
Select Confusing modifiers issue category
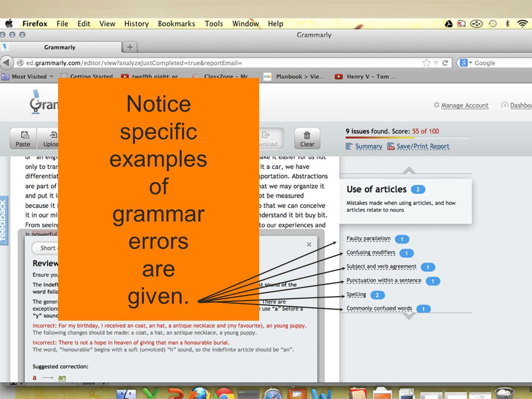[371, 252]
